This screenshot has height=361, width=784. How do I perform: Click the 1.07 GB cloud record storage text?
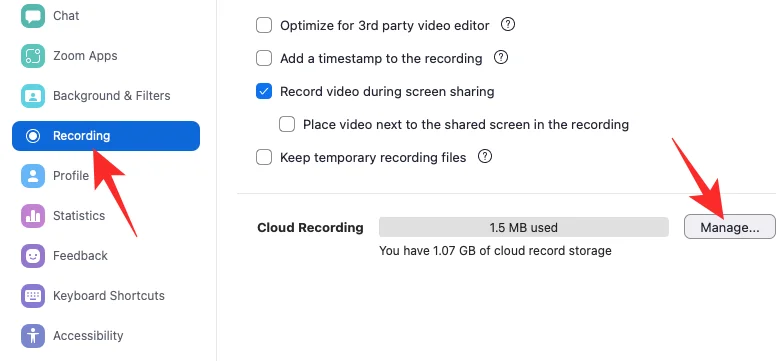495,250
